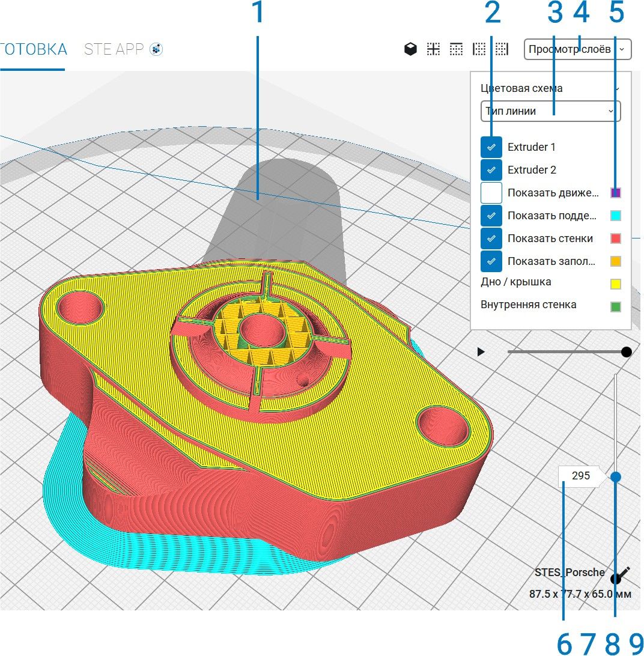Toggle the Extruder 1 checkbox
Screen dimensions: 644x656
pyautogui.click(x=491, y=147)
